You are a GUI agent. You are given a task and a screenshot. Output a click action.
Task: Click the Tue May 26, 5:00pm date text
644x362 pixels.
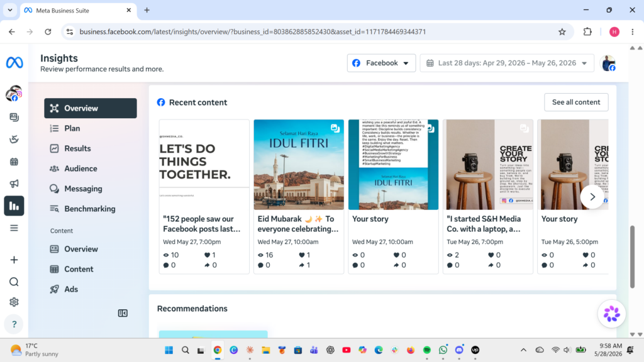click(570, 242)
